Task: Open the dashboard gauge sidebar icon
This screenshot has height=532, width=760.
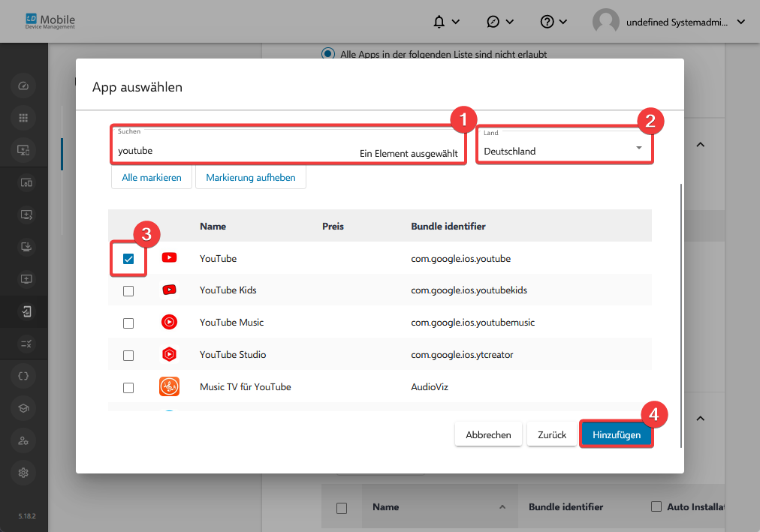Action: pos(23,86)
